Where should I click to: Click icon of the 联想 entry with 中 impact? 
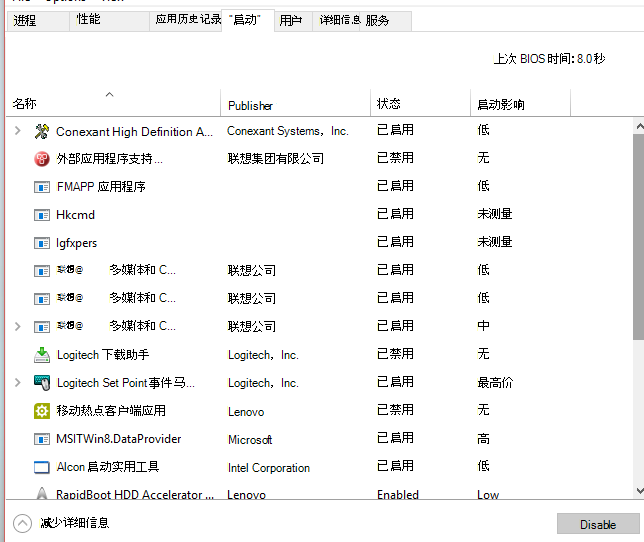(42, 327)
